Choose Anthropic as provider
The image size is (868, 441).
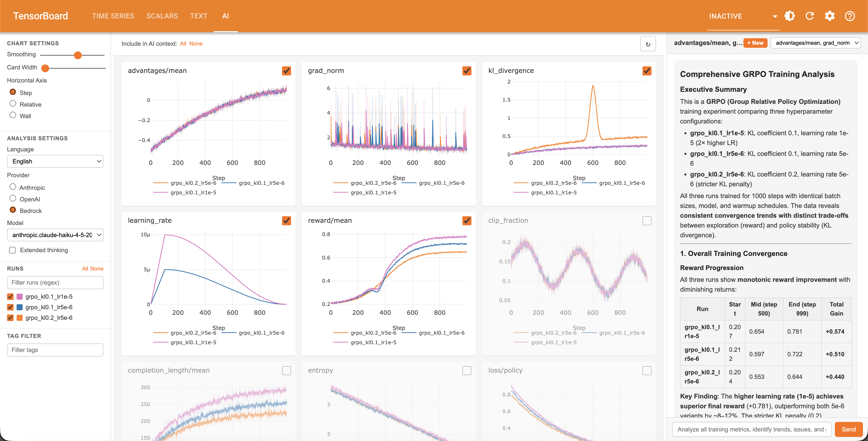coord(13,187)
